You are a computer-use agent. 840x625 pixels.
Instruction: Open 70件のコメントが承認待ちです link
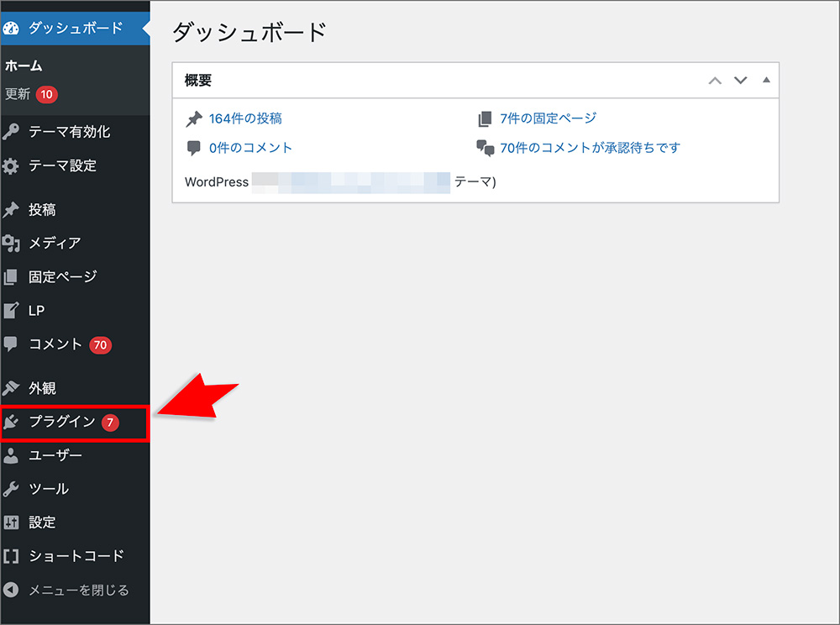point(590,148)
